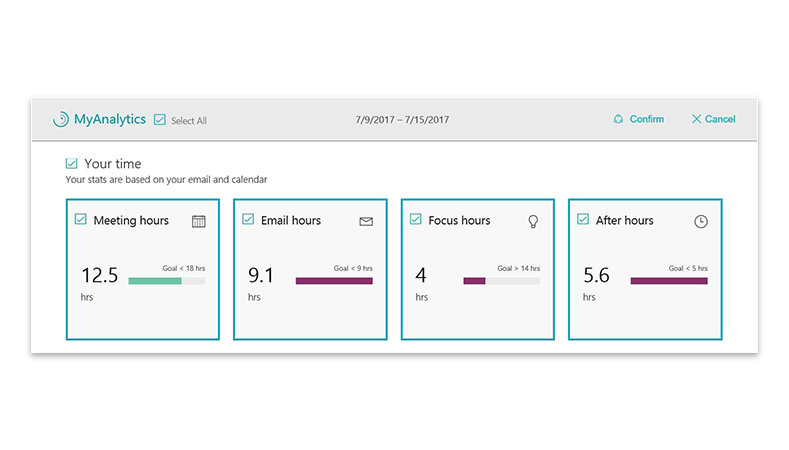
Task: Click the purple Email hours progress bar
Action: [x=334, y=281]
